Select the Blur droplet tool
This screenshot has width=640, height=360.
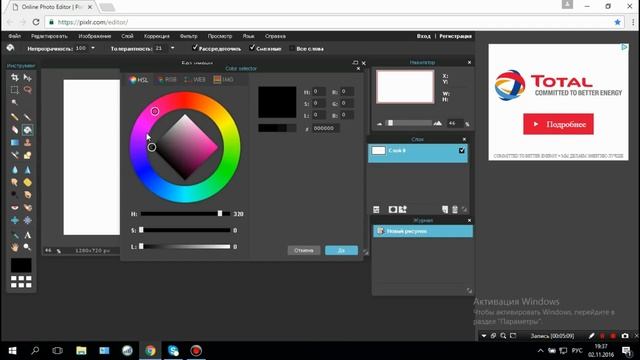pyautogui.click(x=15, y=170)
